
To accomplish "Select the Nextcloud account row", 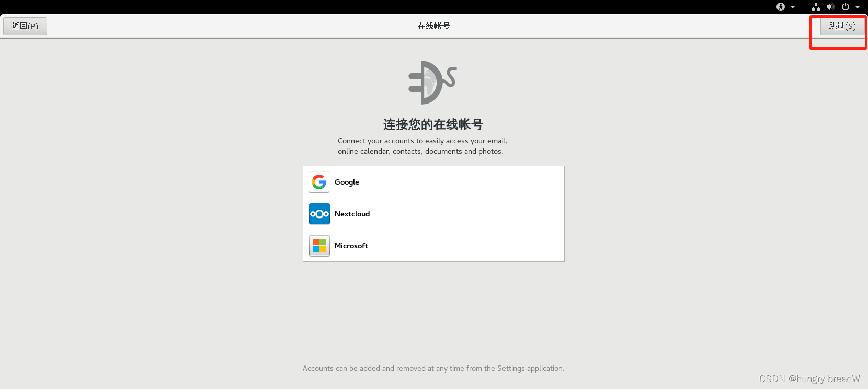I will [x=433, y=214].
